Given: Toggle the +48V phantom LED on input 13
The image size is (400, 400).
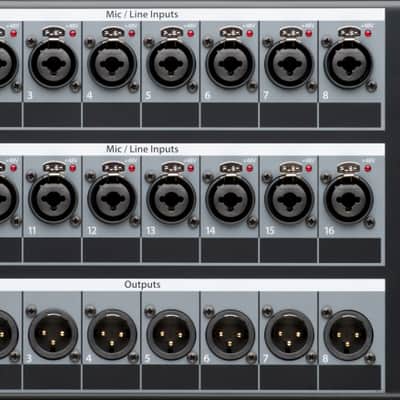Looking at the screenshot, I should point(190,168).
